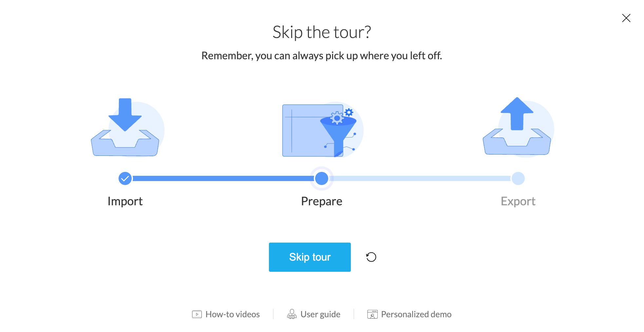Image resolution: width=644 pixels, height=332 pixels.
Task: Select the current Prepare step marker
Action: pyautogui.click(x=322, y=178)
